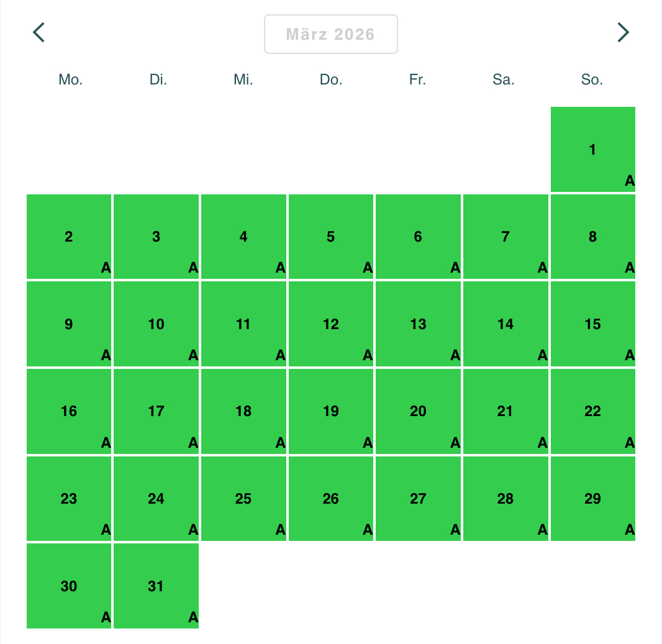The height and width of the screenshot is (644, 662).
Task: Select day 24 on the calendar
Action: point(156,499)
